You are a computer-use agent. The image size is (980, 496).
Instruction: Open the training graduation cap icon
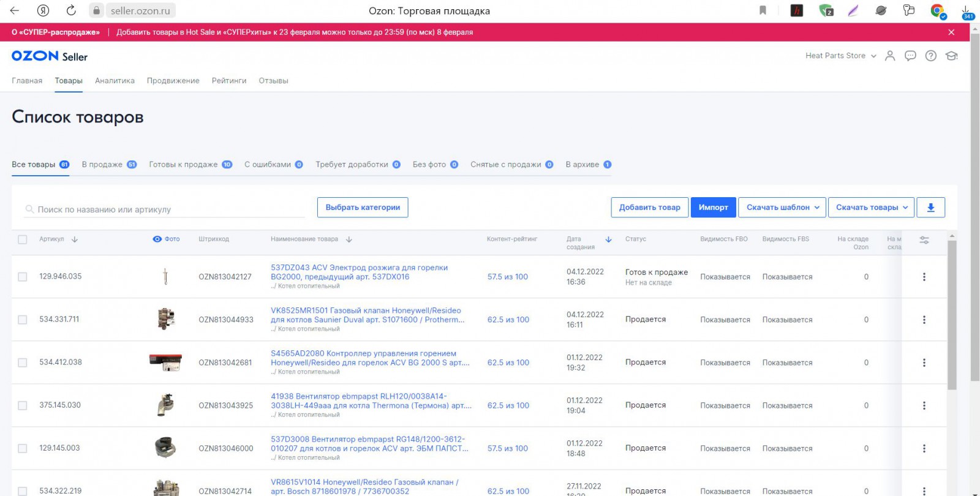[951, 56]
